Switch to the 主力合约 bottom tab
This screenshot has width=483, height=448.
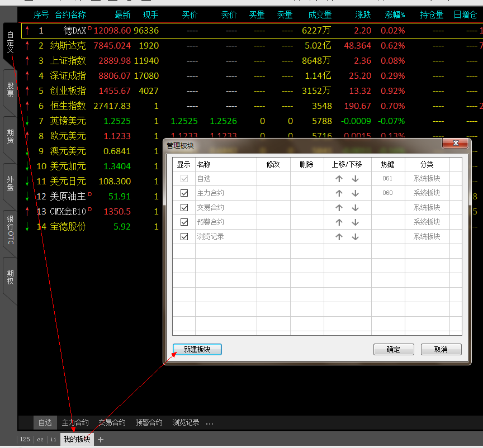coord(75,423)
